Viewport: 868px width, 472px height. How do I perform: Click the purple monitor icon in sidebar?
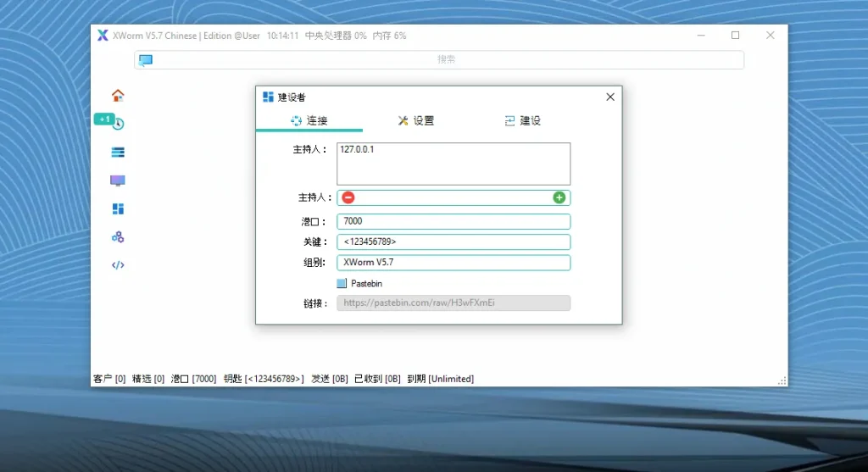pos(118,180)
